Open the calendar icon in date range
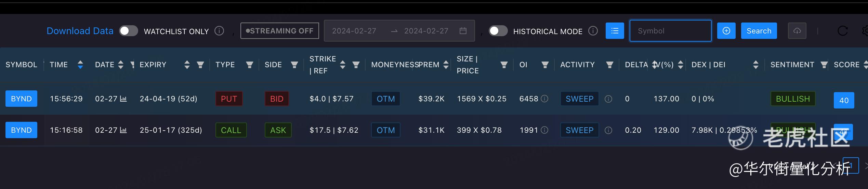The image size is (868, 189). (x=463, y=31)
